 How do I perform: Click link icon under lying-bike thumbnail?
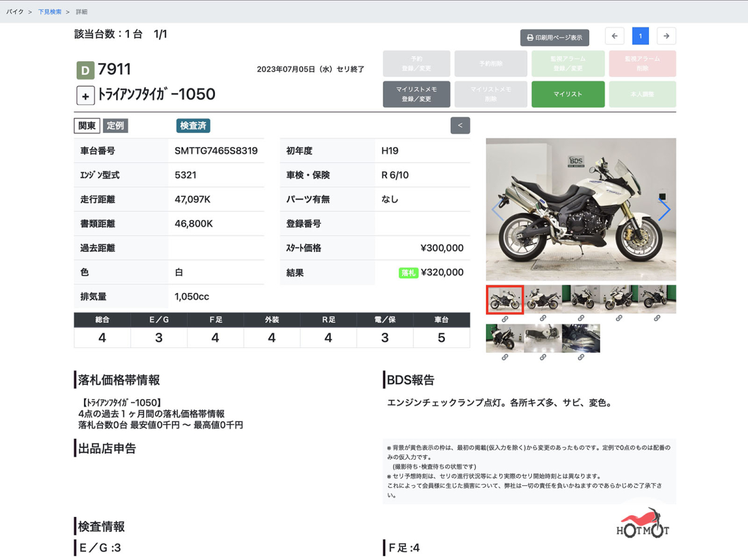[x=543, y=357]
